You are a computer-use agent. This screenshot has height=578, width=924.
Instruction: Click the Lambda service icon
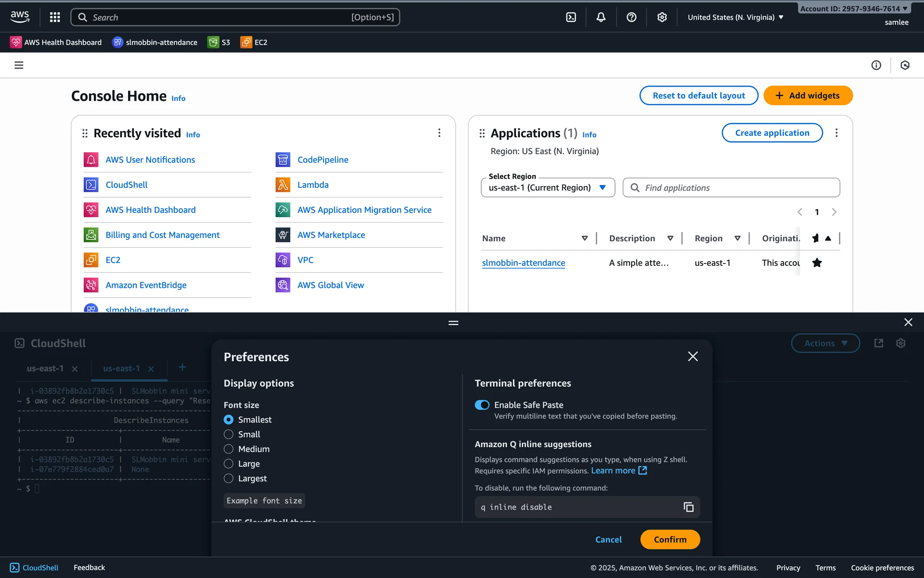(282, 185)
